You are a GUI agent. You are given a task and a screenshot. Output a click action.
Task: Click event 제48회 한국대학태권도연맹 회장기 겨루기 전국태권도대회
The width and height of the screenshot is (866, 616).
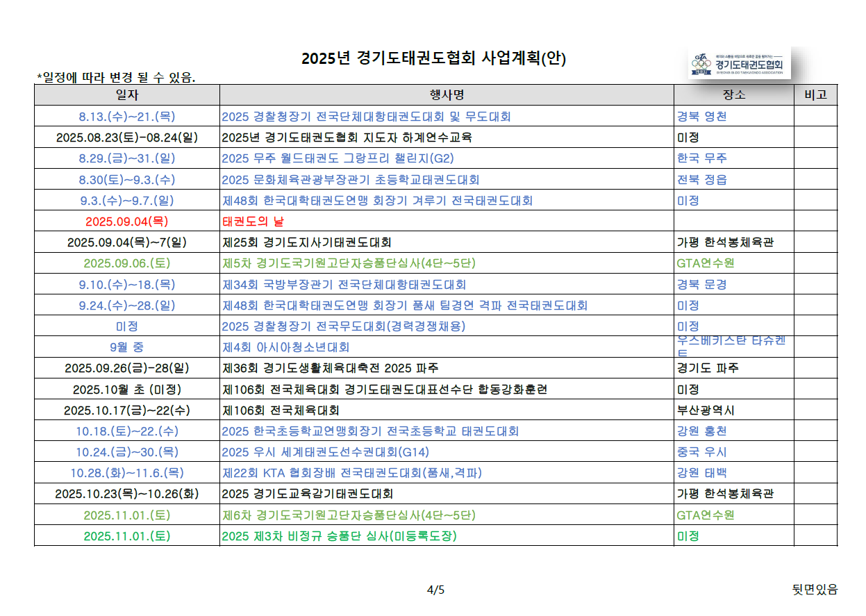(377, 201)
